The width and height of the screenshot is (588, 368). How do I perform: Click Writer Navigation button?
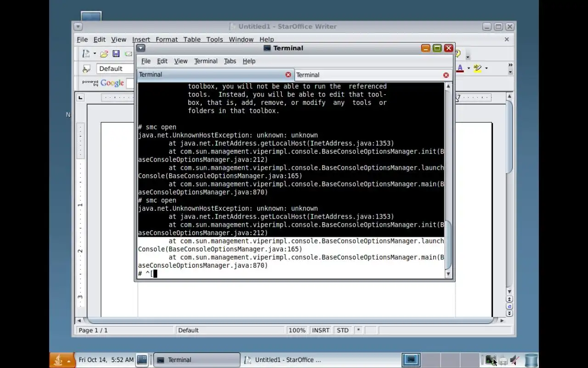(x=509, y=306)
